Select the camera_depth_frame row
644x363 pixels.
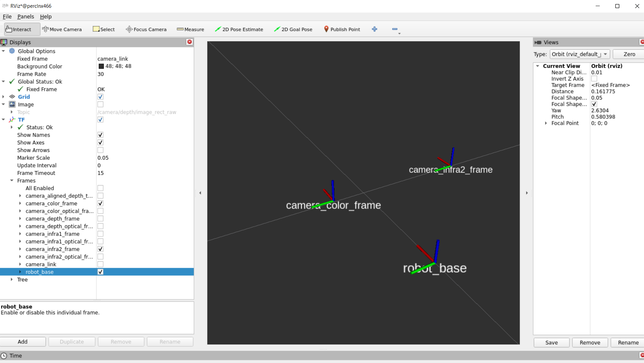tap(97, 219)
